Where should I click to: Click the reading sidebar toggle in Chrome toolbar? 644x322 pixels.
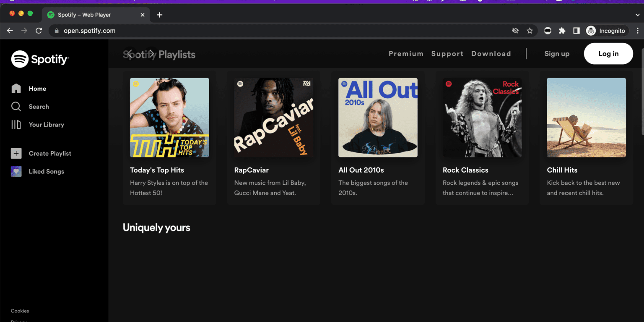(576, 30)
